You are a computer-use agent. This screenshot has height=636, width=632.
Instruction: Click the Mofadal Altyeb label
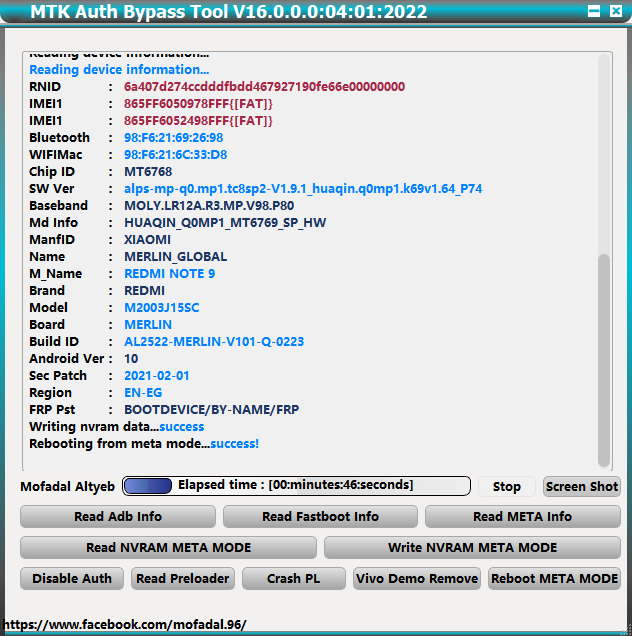68,486
